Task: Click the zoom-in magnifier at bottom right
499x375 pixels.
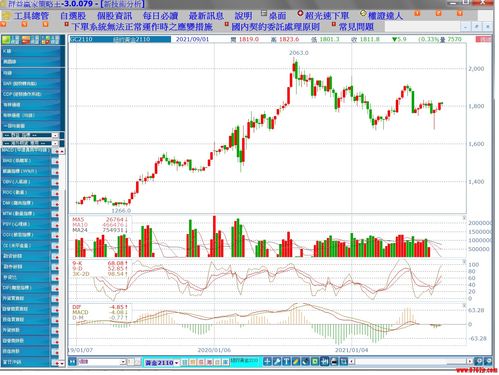Action: click(479, 361)
